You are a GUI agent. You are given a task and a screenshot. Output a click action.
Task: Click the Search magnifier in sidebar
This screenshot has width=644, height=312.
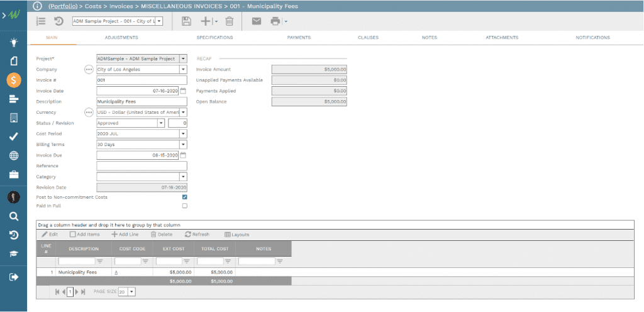14,216
